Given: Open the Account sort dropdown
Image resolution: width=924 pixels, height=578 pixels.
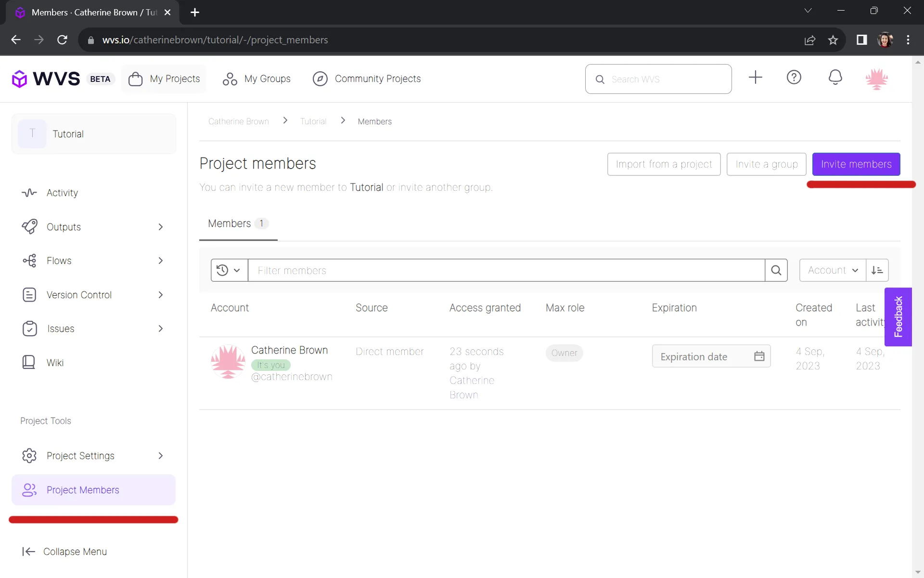Looking at the screenshot, I should [832, 270].
